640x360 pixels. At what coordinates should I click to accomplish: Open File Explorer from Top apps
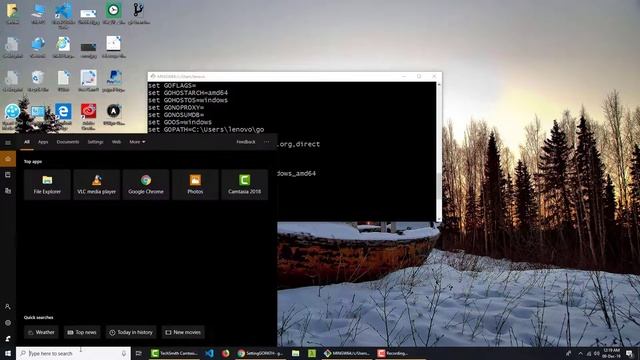[47, 184]
